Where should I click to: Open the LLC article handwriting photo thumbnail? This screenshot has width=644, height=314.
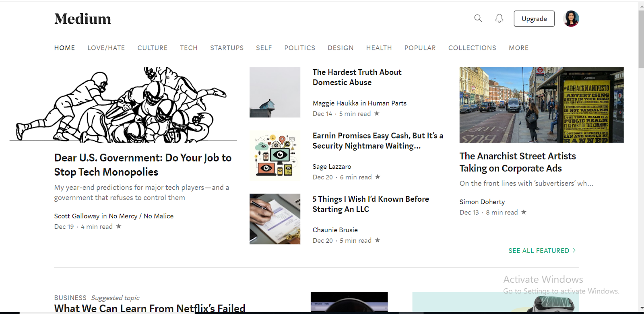275,219
